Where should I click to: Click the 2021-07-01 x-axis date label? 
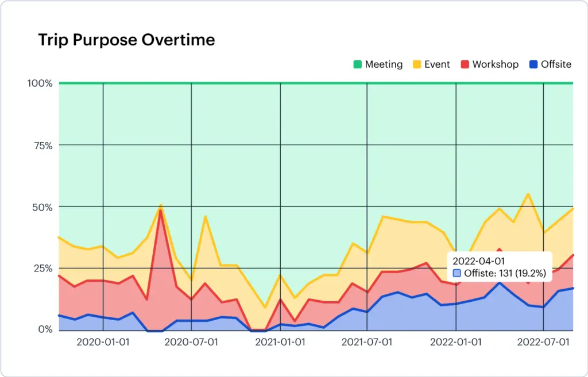pos(367,343)
